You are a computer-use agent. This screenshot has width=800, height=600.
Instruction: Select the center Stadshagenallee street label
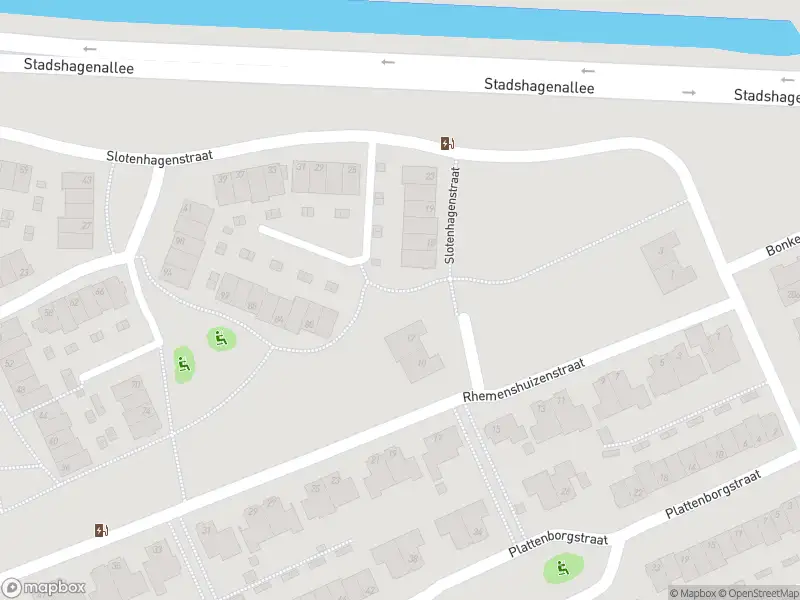click(x=539, y=86)
